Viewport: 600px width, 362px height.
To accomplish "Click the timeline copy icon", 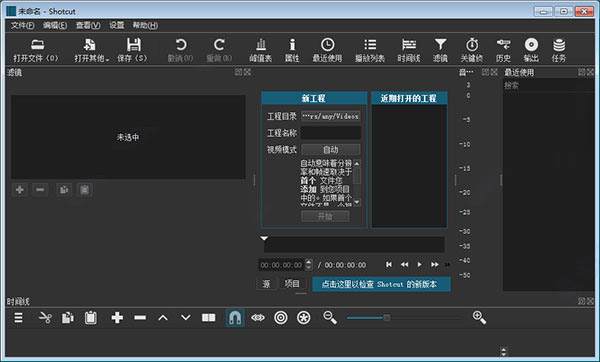I will click(x=68, y=318).
